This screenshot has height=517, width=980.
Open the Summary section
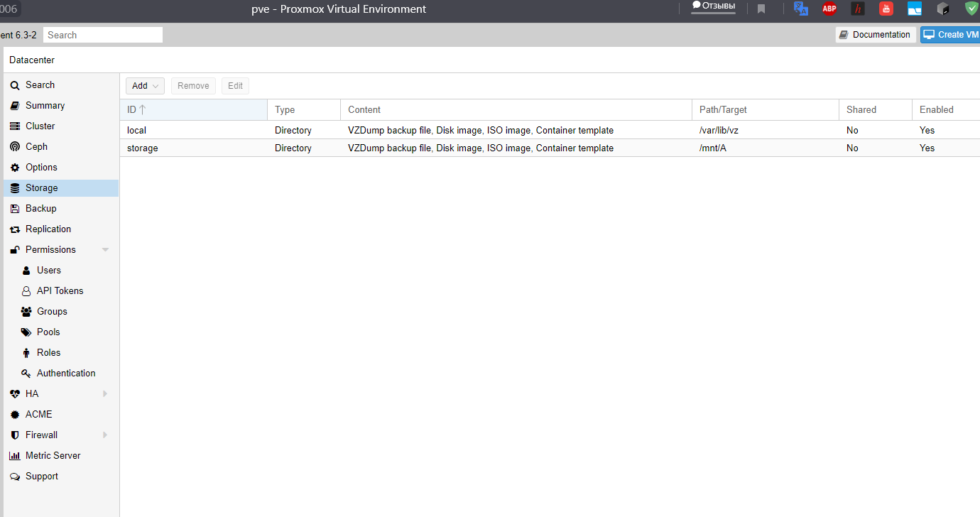click(x=45, y=106)
